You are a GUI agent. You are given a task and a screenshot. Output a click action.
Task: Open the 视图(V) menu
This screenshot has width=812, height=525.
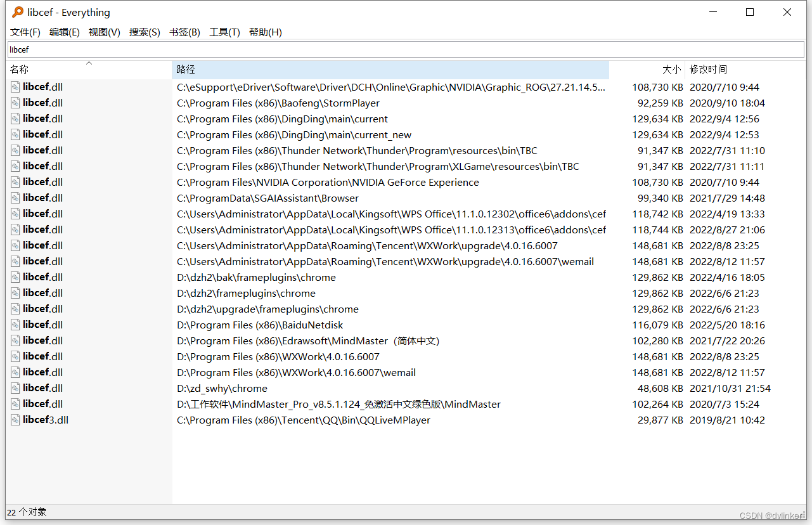pos(105,32)
